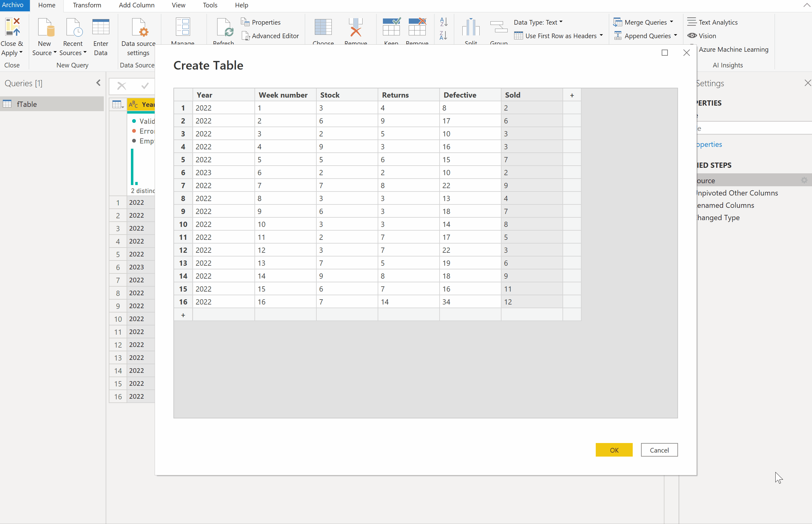Select the fTable query
Screen dimensions: 812x524
(52, 104)
